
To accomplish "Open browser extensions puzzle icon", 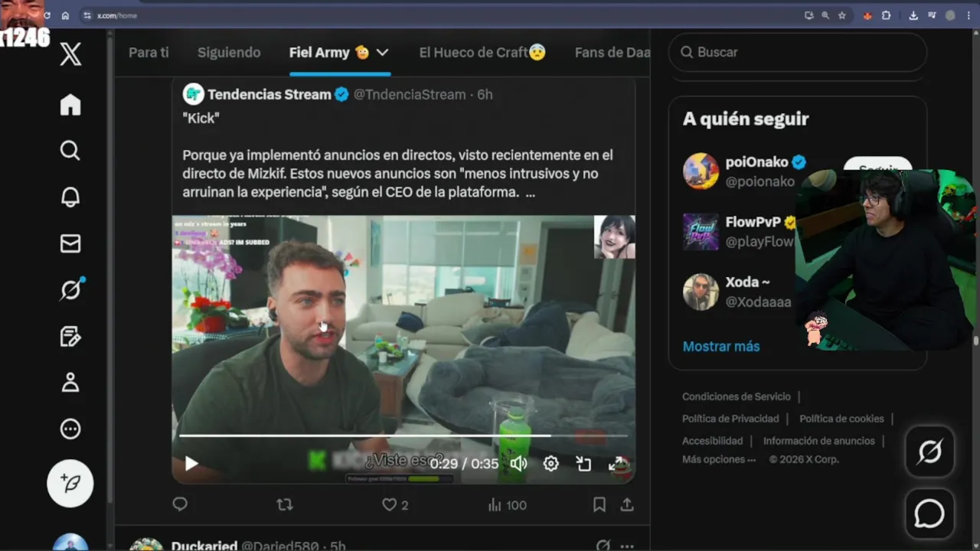I will pos(887,15).
